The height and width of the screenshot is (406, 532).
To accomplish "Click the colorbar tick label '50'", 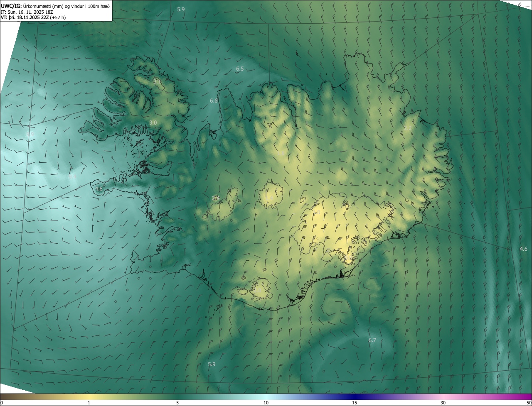I will pos(529,403).
